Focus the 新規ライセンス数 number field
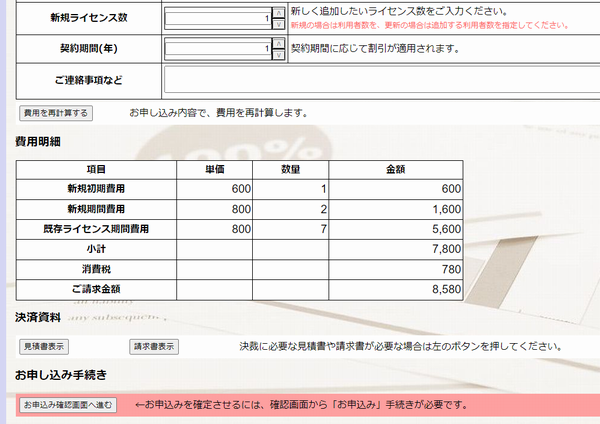 point(218,18)
